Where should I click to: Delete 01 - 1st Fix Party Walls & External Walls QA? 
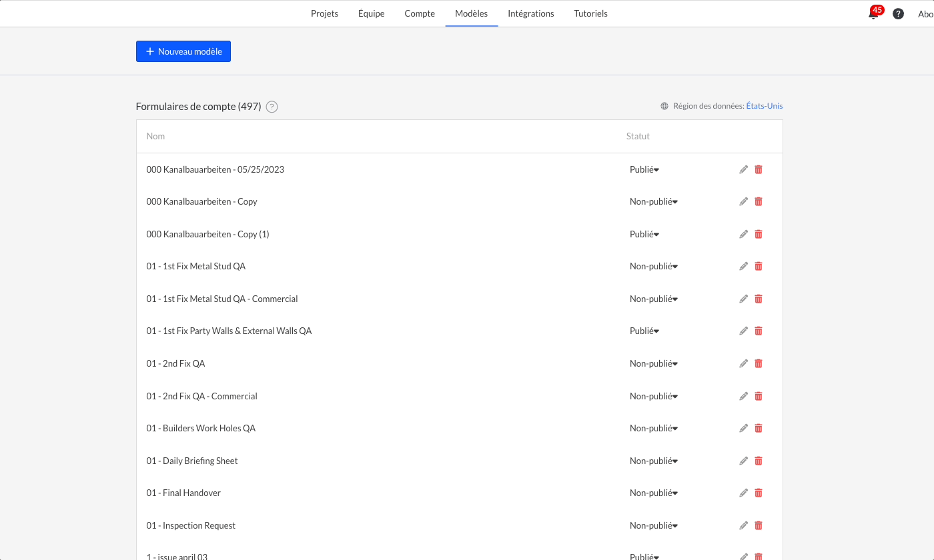(759, 331)
